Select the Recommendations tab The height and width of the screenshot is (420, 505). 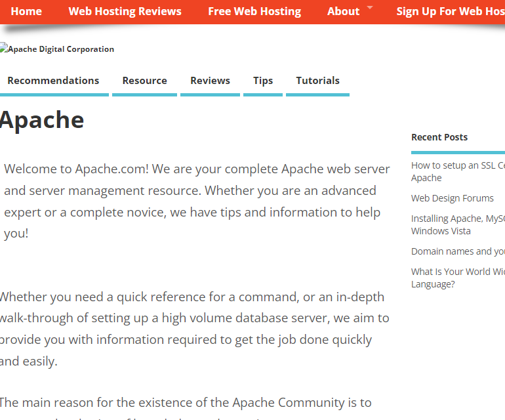tap(53, 81)
